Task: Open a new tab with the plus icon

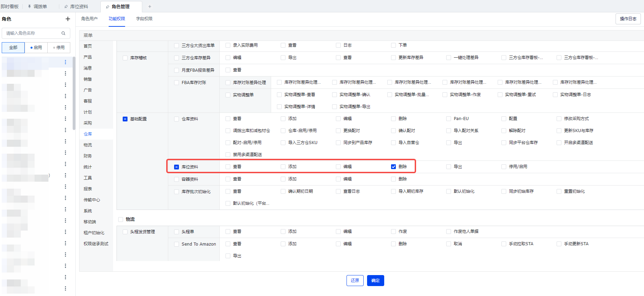Action: tap(149, 7)
